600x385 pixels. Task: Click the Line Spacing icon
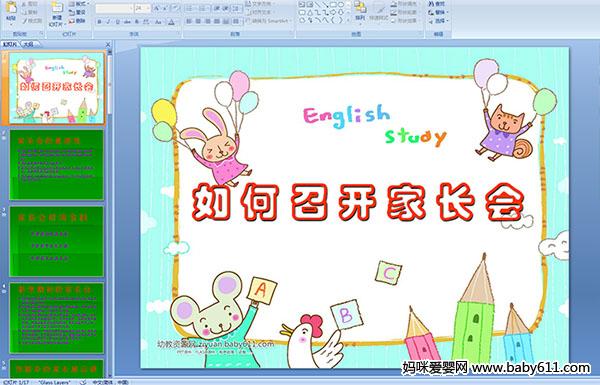click(x=236, y=8)
